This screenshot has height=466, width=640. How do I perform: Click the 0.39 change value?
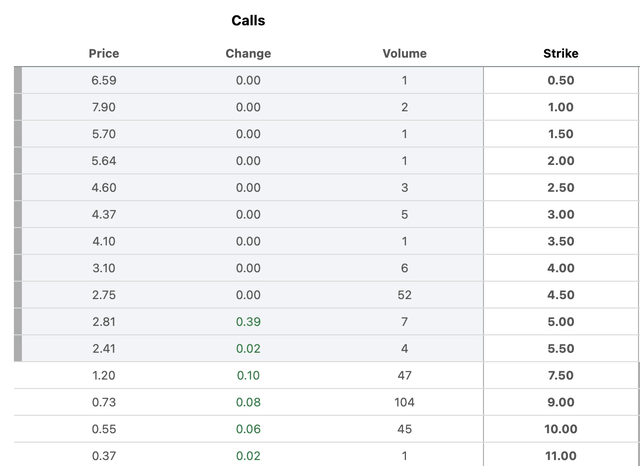point(248,322)
